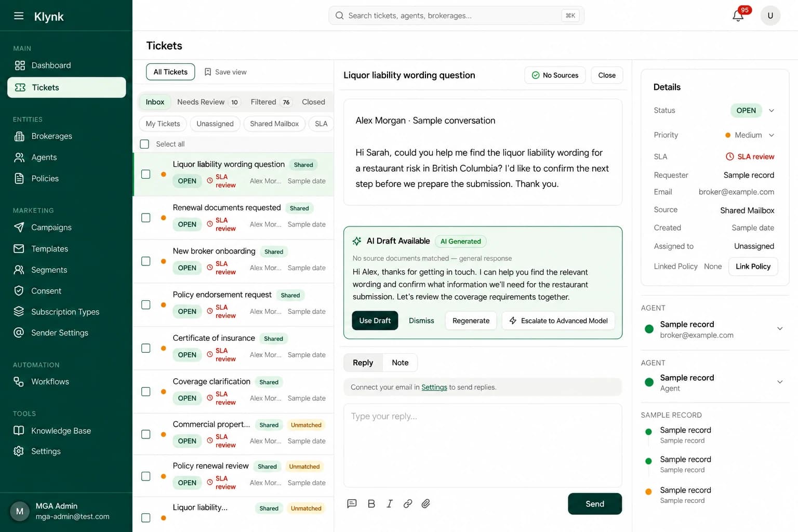Click the bookmark Save view icon
The height and width of the screenshot is (532, 798).
tap(208, 72)
